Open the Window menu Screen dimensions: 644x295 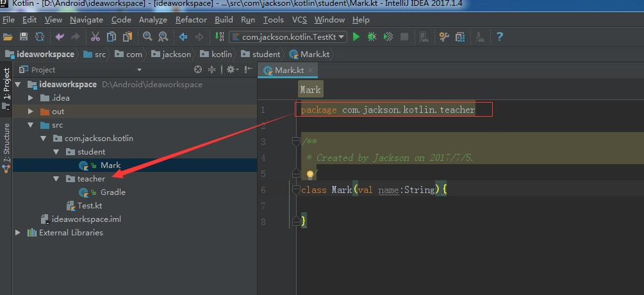click(329, 20)
